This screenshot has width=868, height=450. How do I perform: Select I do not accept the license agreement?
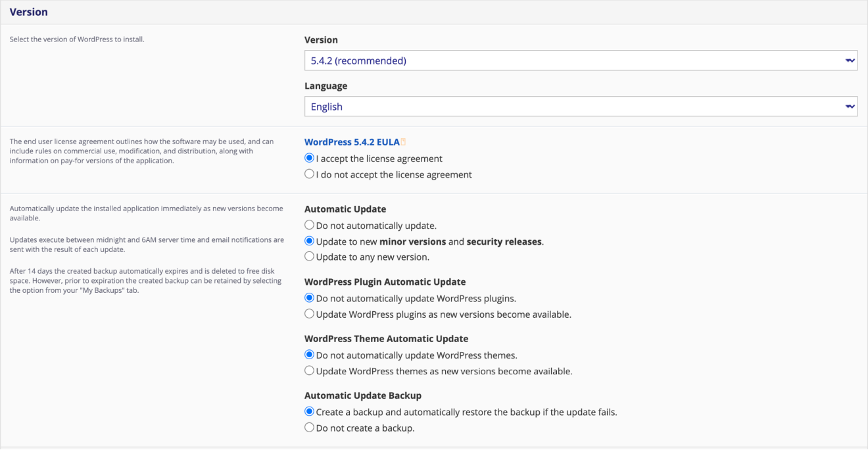coord(309,174)
